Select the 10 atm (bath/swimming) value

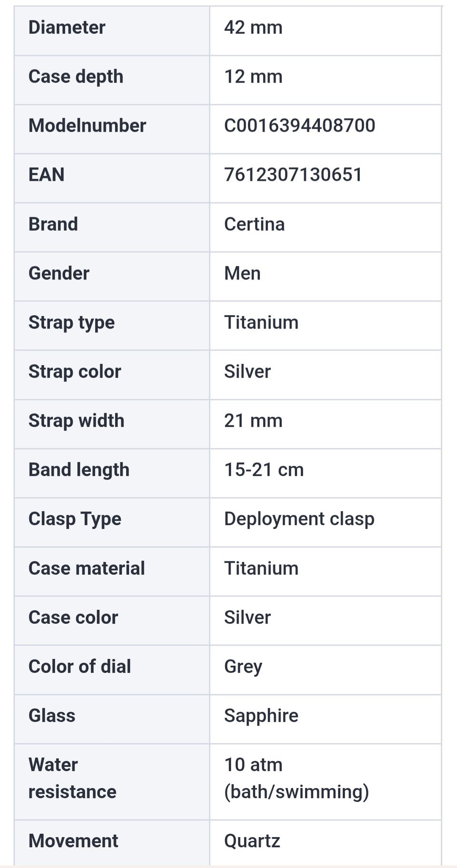(x=296, y=778)
